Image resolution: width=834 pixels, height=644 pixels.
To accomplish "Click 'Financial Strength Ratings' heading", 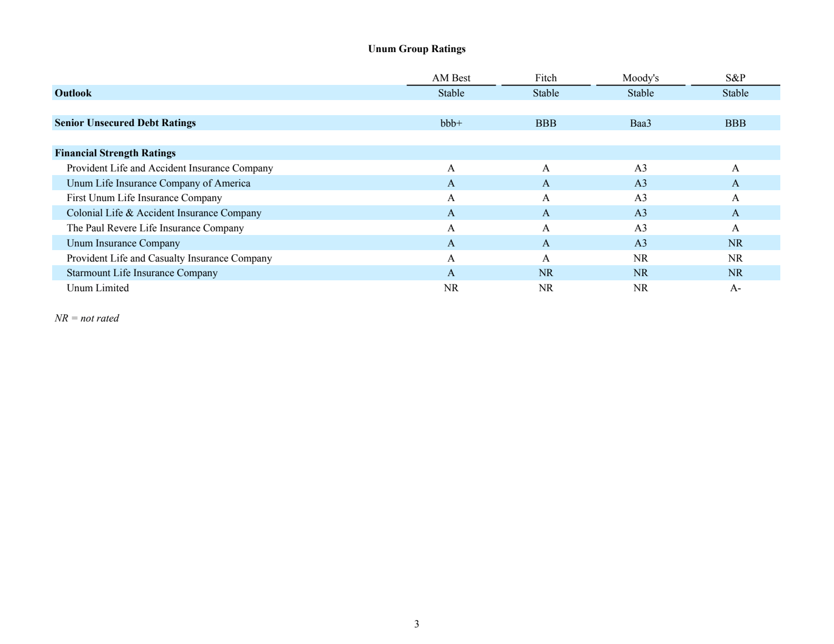I will coord(115,153).
